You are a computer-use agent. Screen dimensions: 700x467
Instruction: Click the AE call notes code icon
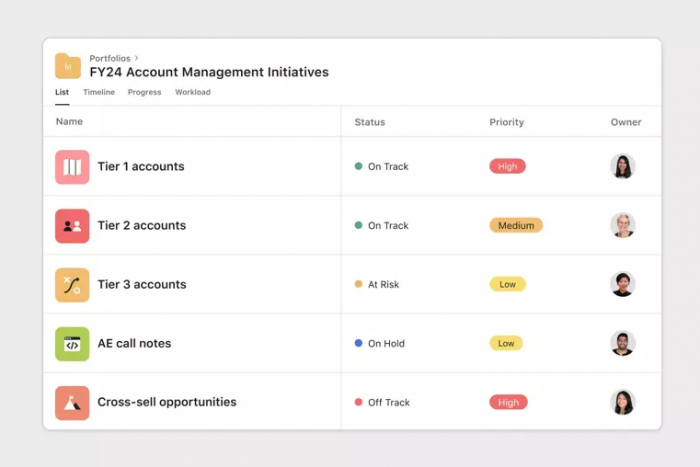[72, 344]
